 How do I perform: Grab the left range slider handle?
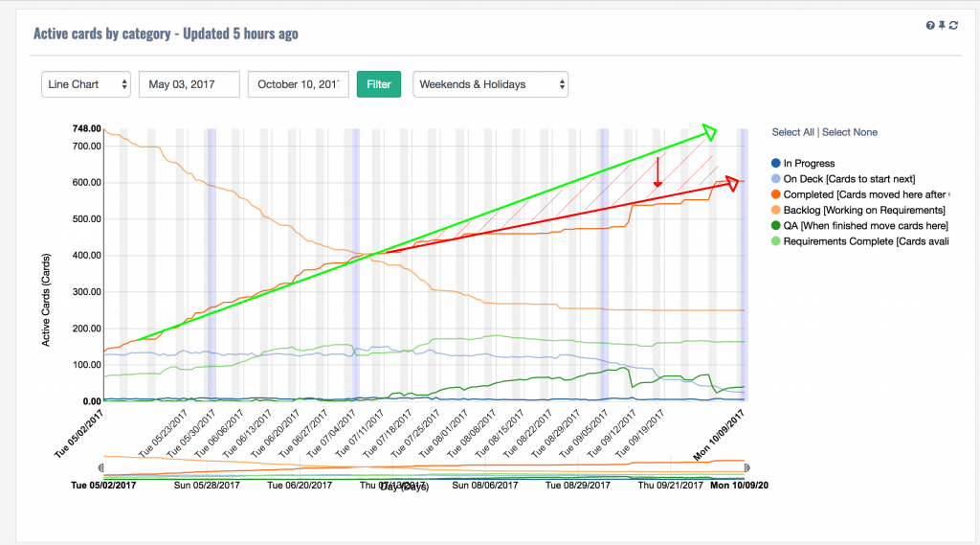click(x=101, y=467)
